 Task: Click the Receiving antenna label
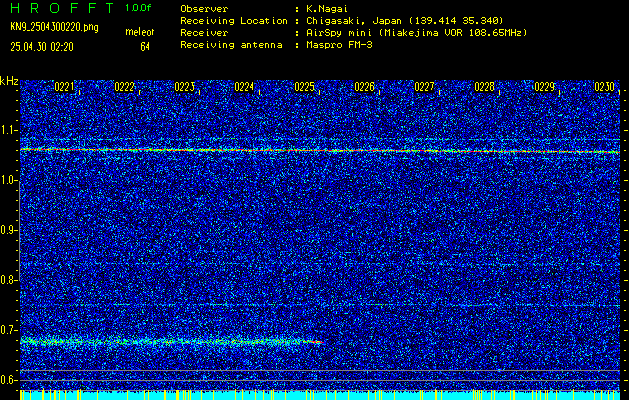pos(231,45)
